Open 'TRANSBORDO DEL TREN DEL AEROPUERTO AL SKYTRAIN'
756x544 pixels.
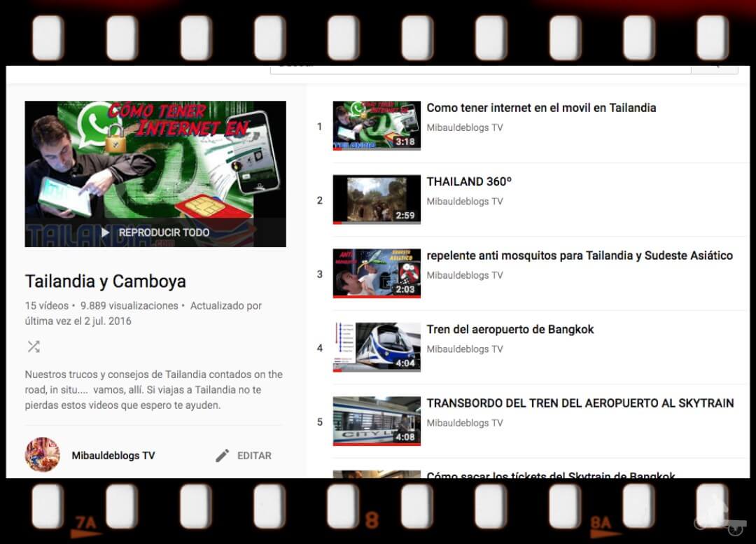[580, 403]
